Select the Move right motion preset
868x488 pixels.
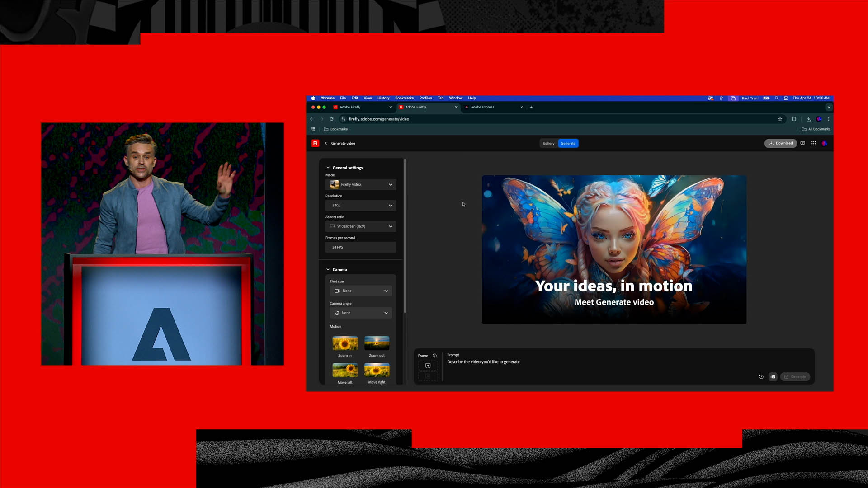pos(377,371)
